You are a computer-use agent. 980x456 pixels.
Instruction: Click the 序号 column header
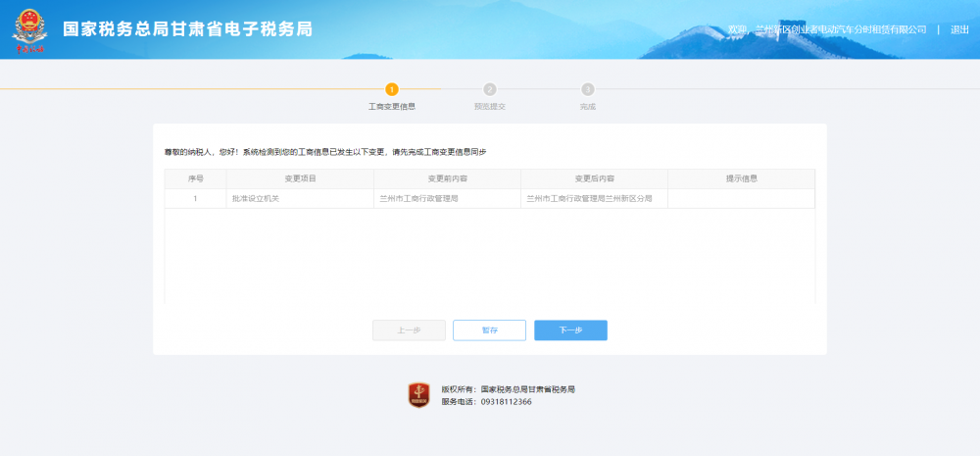tap(195, 178)
